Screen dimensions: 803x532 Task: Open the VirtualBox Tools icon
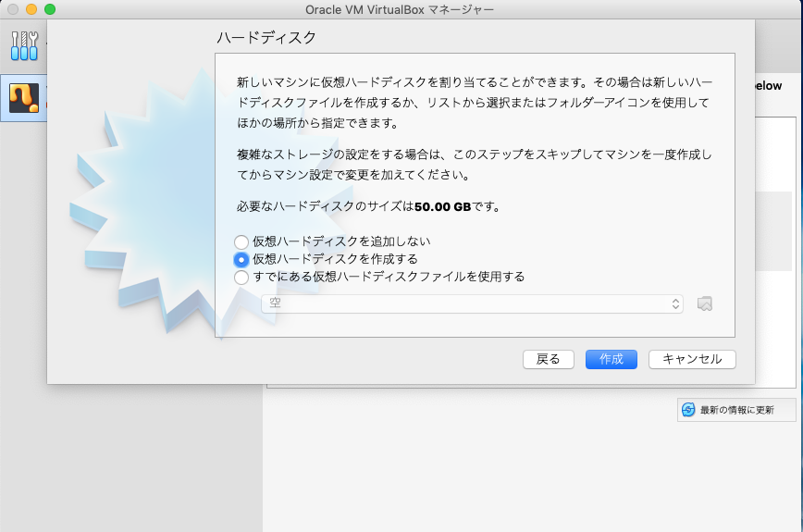pyautogui.click(x=24, y=46)
